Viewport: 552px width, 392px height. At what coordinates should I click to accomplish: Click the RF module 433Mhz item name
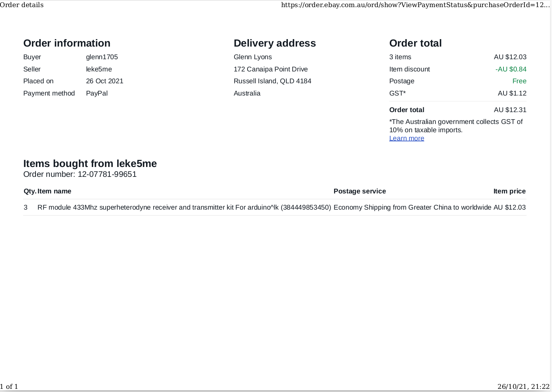coord(184,207)
